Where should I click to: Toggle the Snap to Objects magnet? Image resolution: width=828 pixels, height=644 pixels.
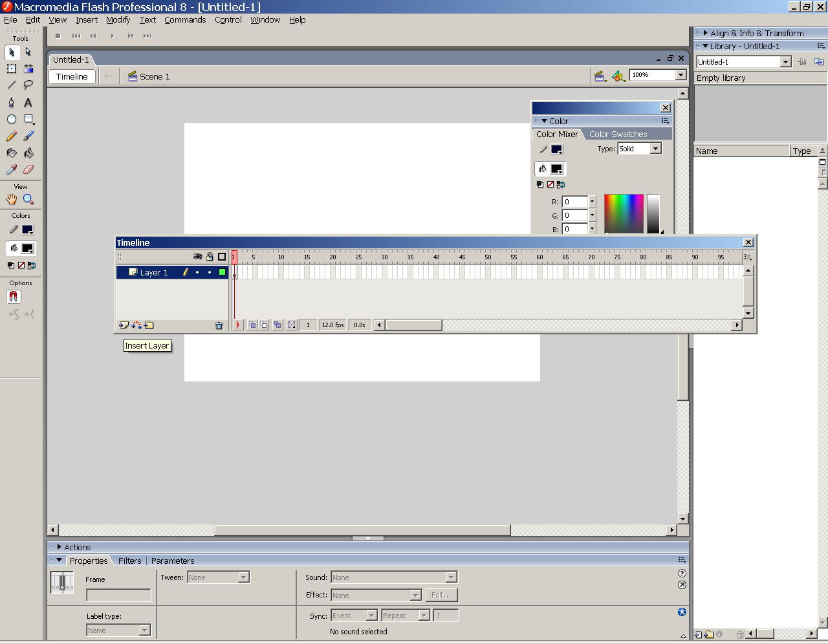(x=14, y=297)
